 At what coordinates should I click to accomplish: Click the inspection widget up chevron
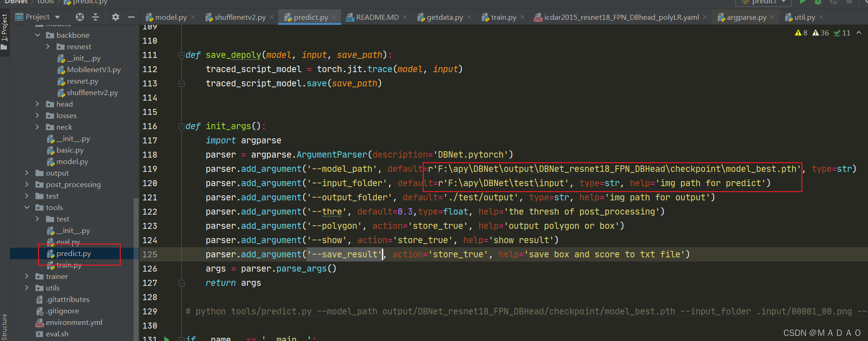859,33
